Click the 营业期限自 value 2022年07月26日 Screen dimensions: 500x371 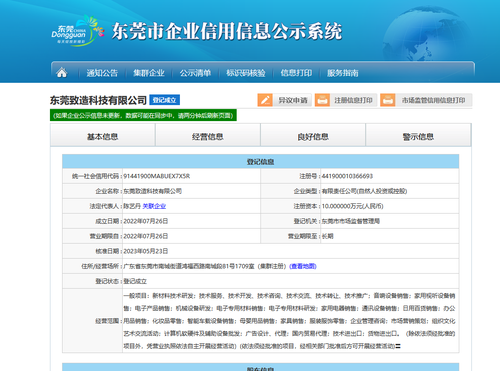click(146, 236)
